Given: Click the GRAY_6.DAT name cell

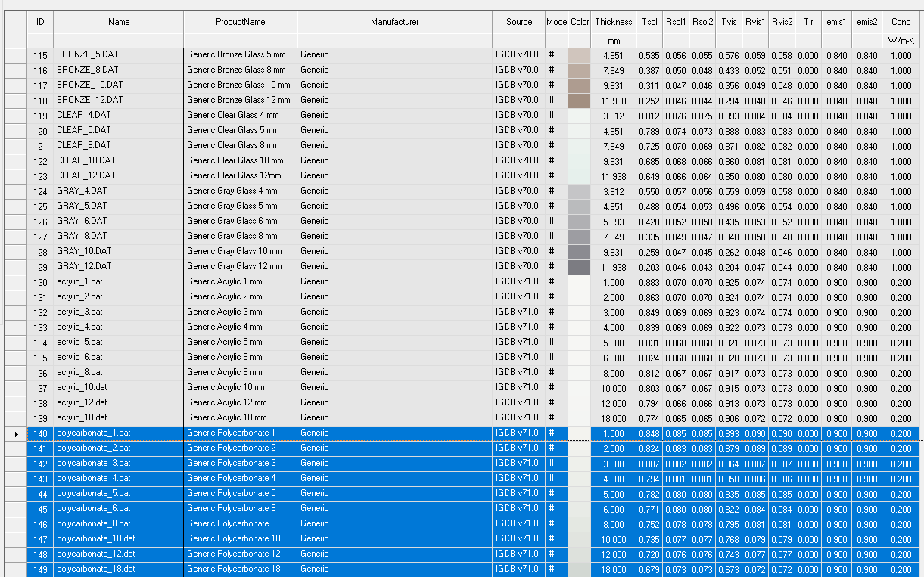Looking at the screenshot, I should (119, 222).
